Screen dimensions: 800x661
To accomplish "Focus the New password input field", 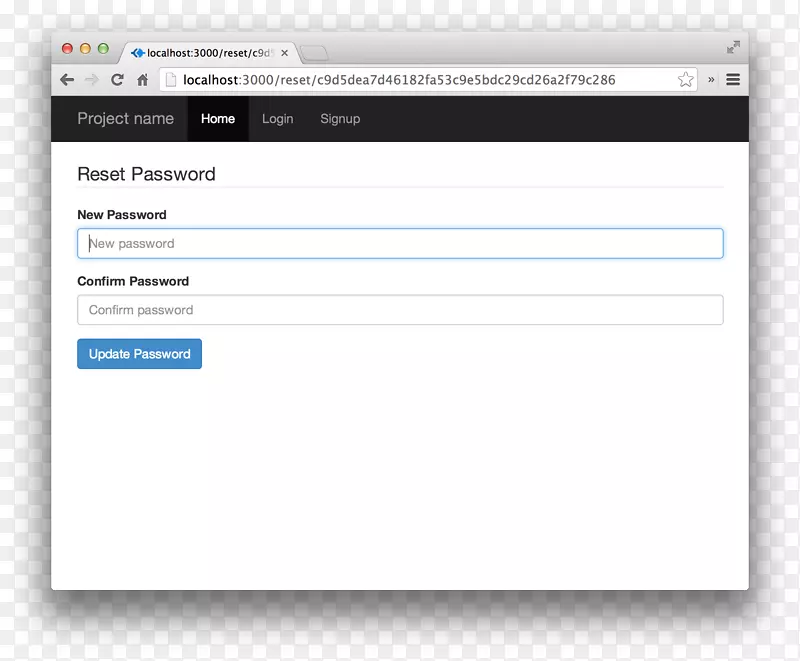I will coord(400,243).
